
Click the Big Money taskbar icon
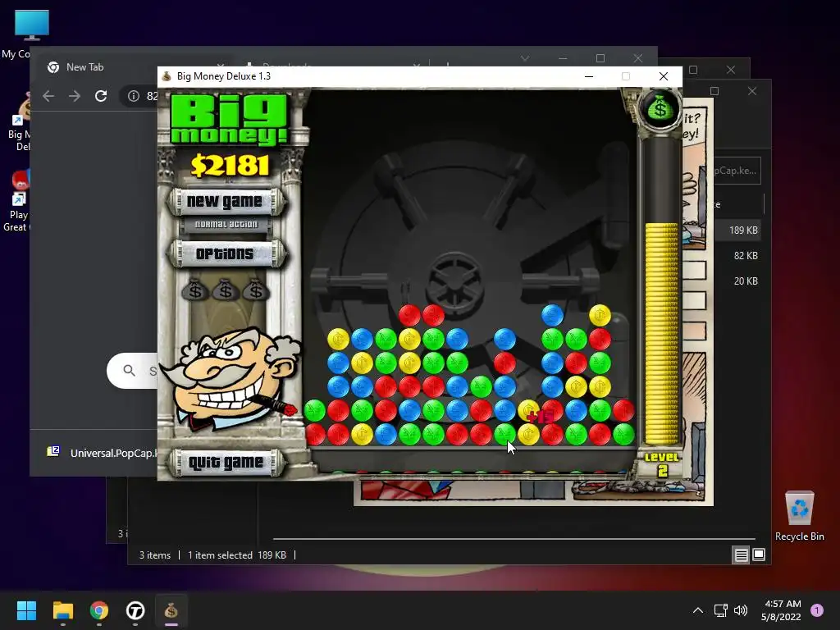(171, 610)
